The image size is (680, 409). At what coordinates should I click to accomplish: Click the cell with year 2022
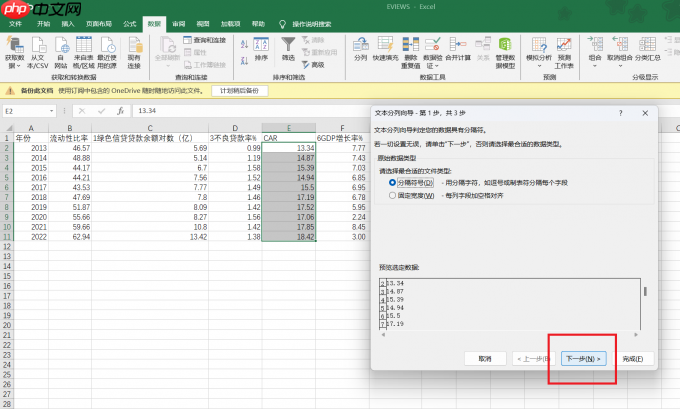(31, 237)
